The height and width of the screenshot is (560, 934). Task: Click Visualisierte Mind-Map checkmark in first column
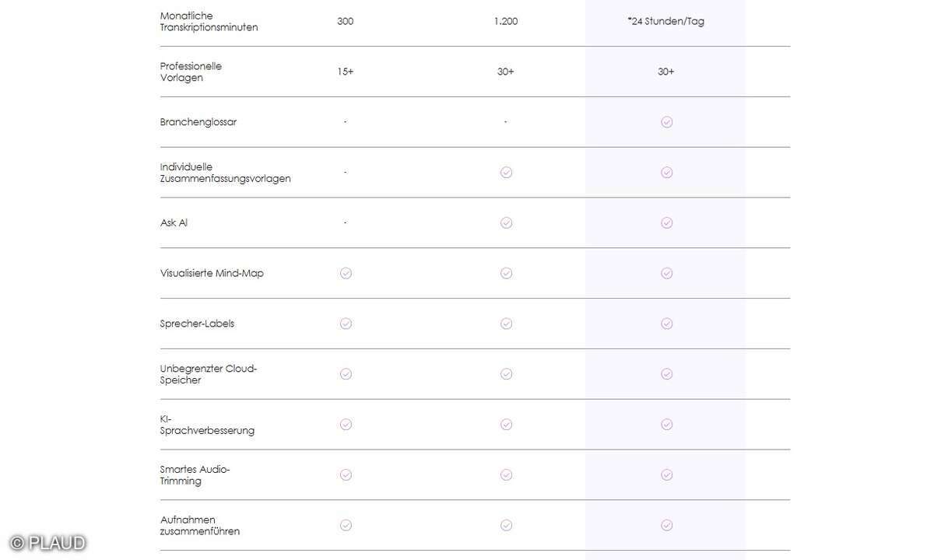tap(346, 273)
